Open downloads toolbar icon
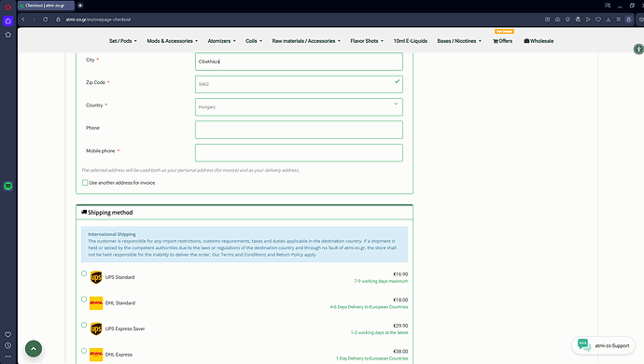The image size is (644, 364). [x=609, y=20]
